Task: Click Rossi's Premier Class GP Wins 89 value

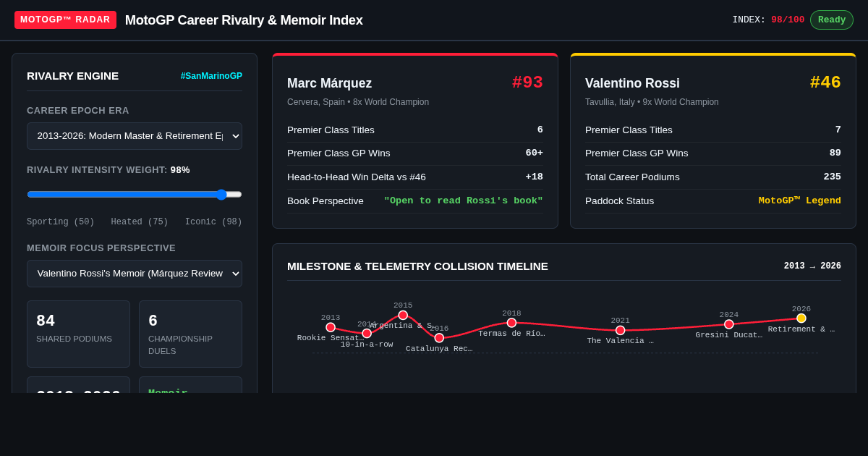Action: click(x=835, y=153)
